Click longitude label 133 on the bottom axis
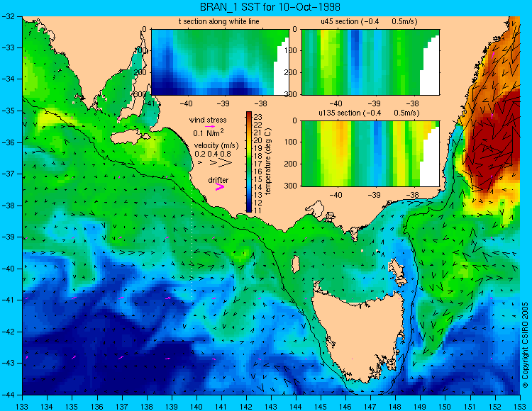 coord(23,407)
